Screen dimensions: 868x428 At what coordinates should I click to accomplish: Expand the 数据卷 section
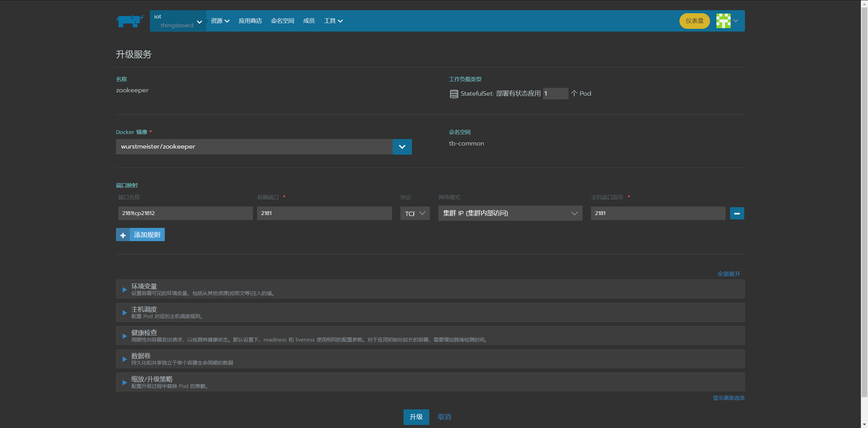[430, 359]
